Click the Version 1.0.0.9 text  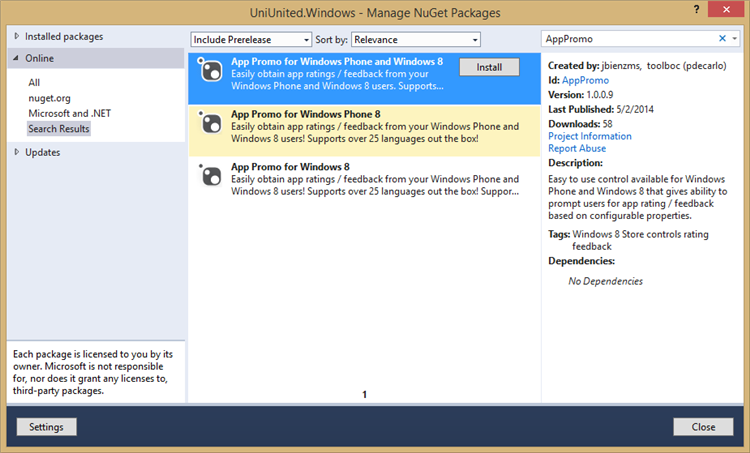581,95
